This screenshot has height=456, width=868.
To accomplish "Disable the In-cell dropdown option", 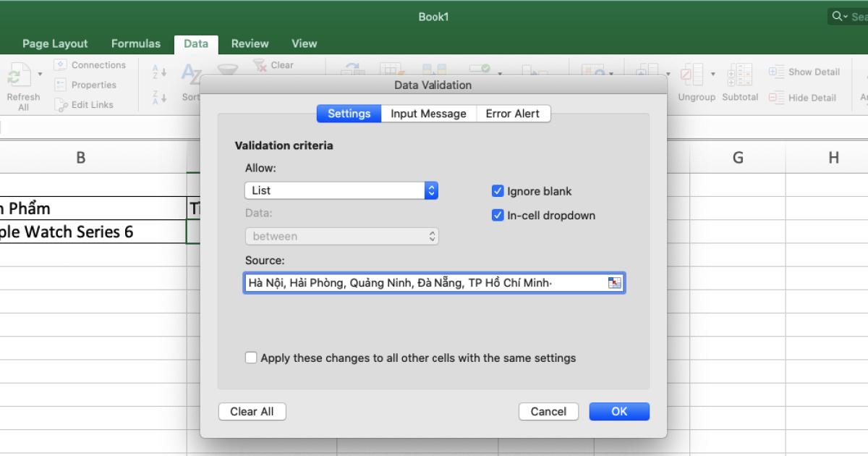I will coord(497,215).
